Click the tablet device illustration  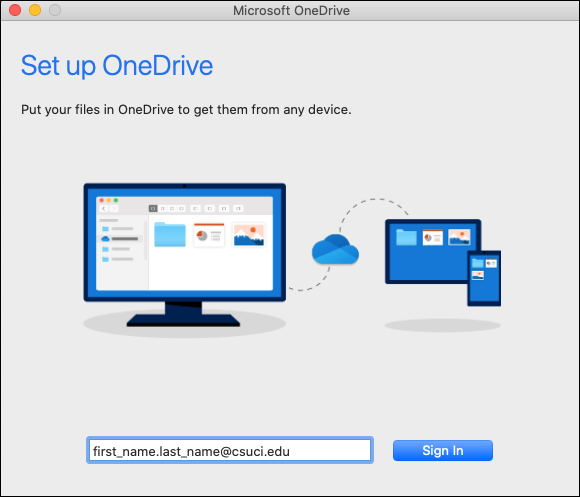433,251
